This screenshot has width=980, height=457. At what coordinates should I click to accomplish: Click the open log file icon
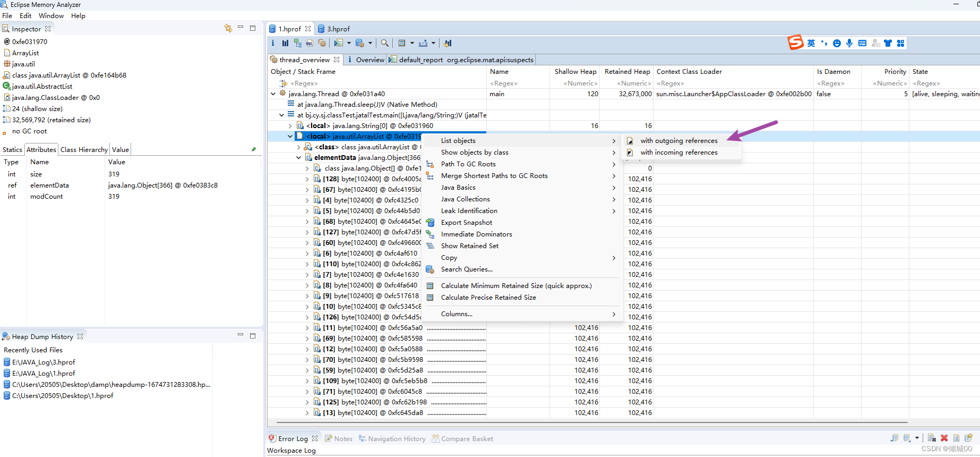point(956,438)
